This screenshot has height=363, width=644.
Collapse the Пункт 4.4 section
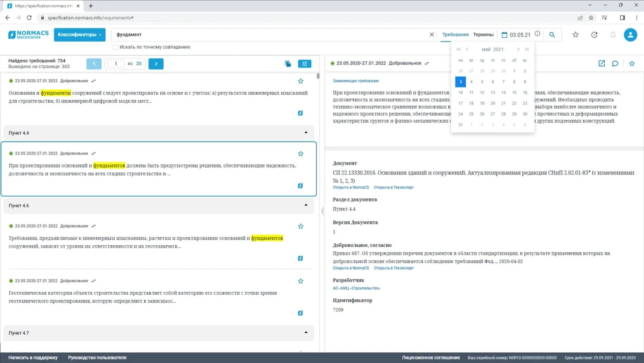point(306,132)
